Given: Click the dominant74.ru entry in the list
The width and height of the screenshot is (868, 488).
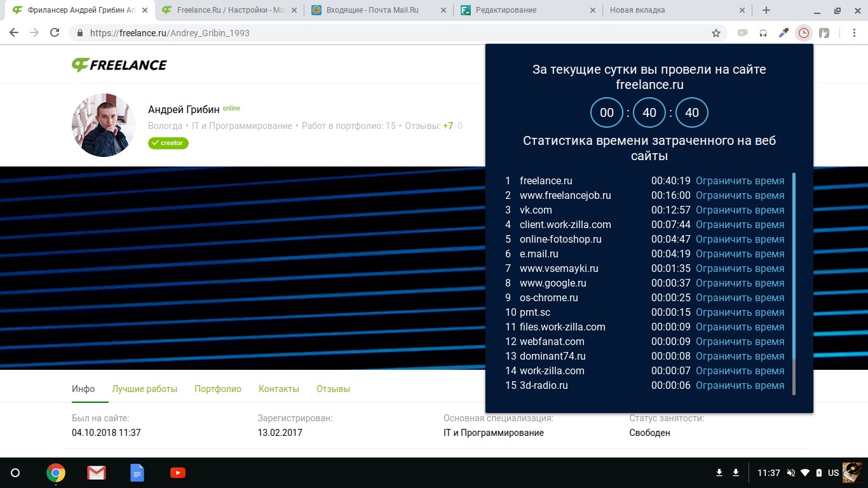Looking at the screenshot, I should click(x=553, y=356).
